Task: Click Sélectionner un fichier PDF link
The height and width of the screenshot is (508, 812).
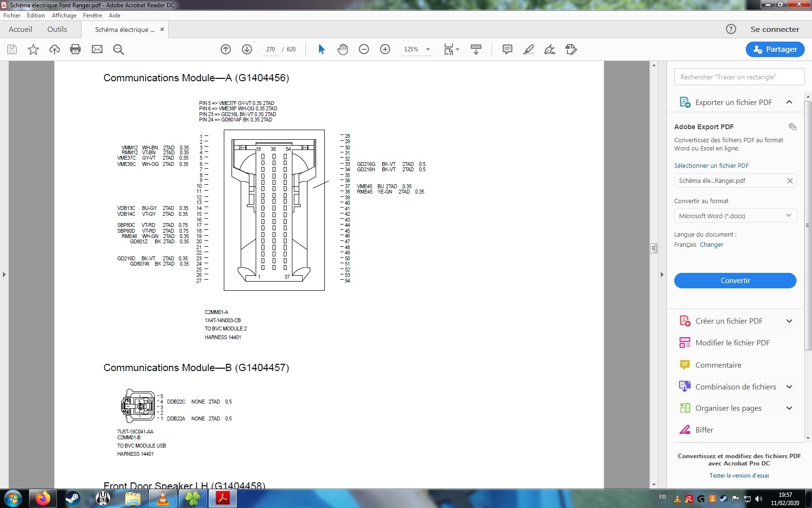Action: (711, 165)
